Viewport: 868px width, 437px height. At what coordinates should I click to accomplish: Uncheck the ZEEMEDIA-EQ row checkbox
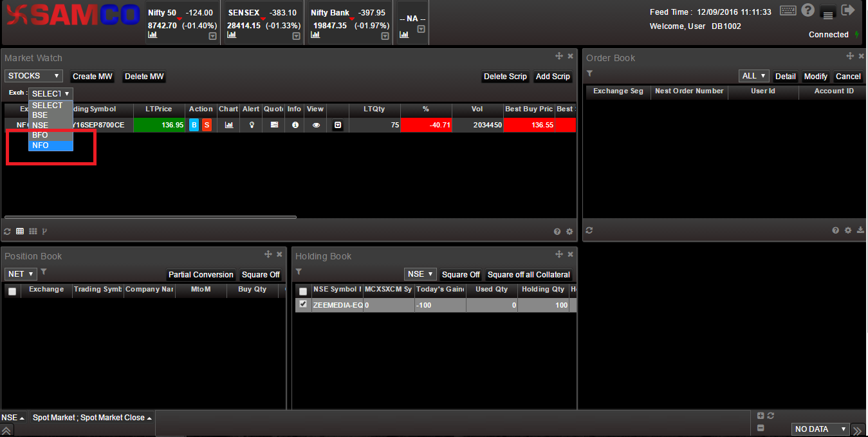pyautogui.click(x=303, y=304)
